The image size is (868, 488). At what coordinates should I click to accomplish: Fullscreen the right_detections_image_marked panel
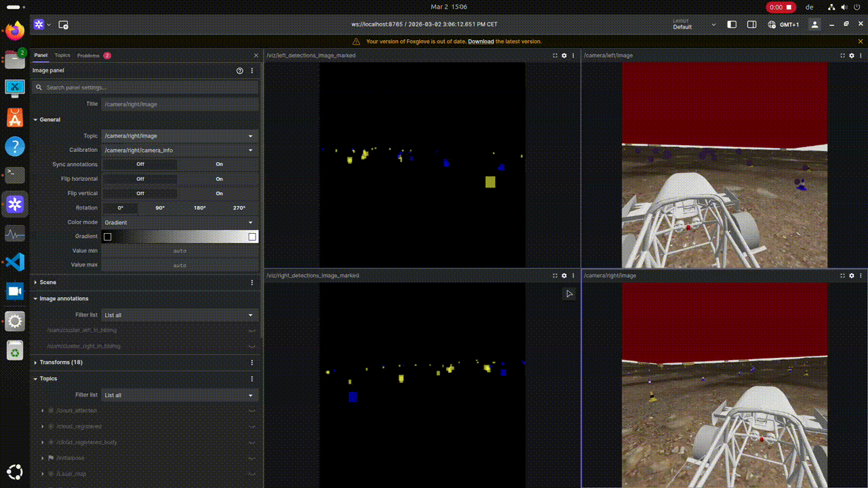pyautogui.click(x=555, y=276)
